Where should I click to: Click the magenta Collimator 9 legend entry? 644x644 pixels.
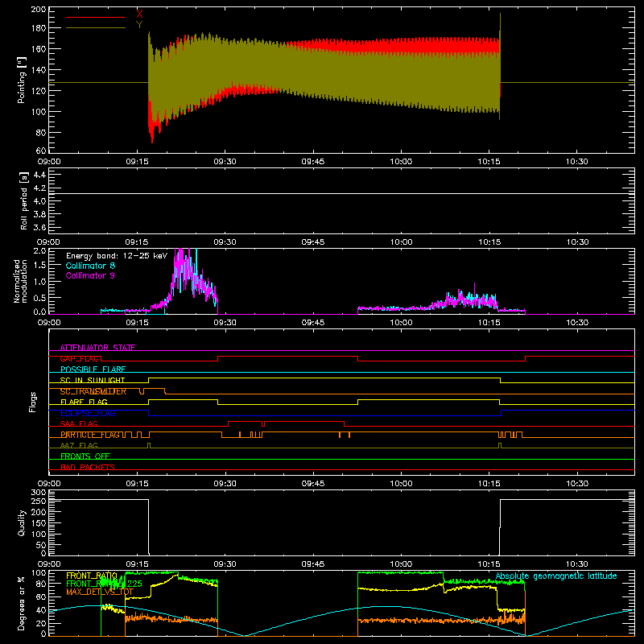(90, 275)
